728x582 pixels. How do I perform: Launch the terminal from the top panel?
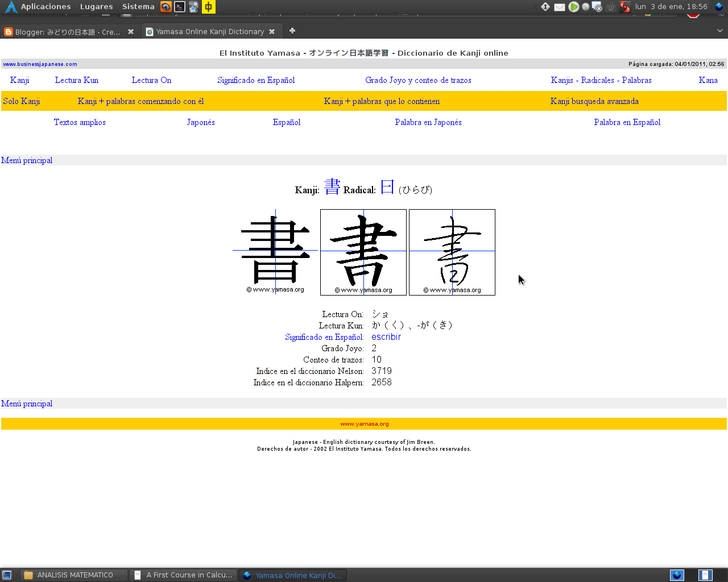180,7
